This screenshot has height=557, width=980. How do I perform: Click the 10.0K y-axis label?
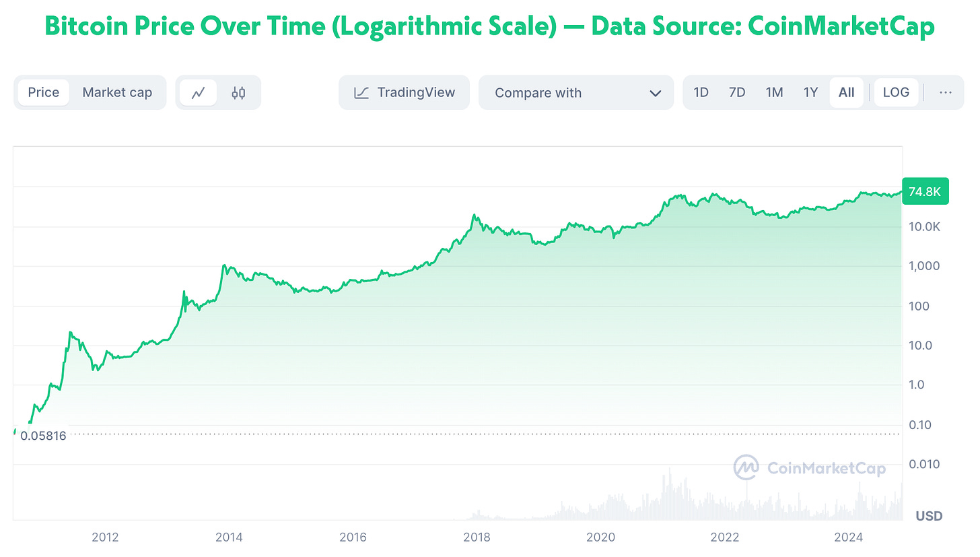pos(923,227)
